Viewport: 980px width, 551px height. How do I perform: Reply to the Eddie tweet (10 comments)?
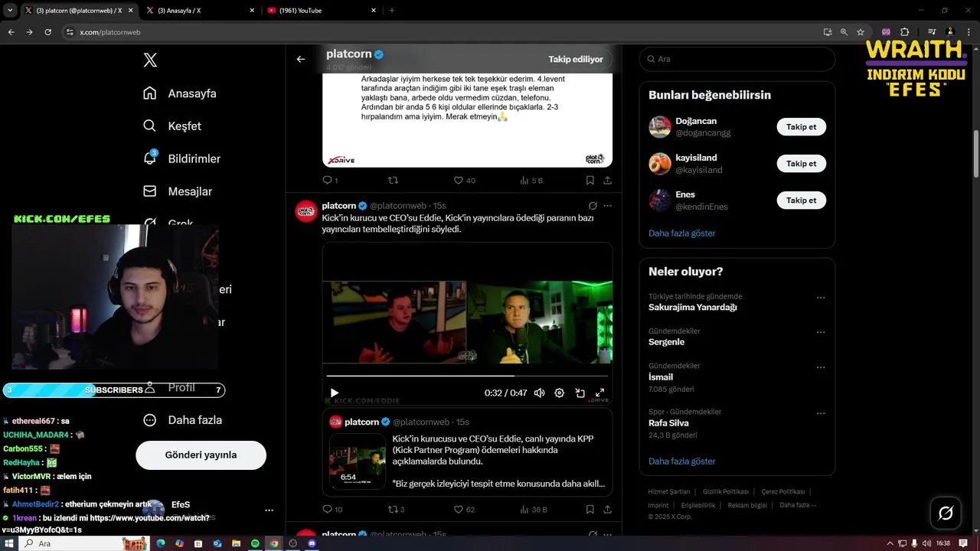click(x=332, y=509)
